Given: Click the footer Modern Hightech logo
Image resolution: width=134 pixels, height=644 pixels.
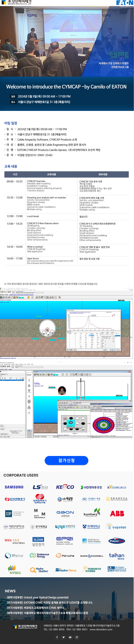Looking at the screenshot, I should [x=25, y=626].
